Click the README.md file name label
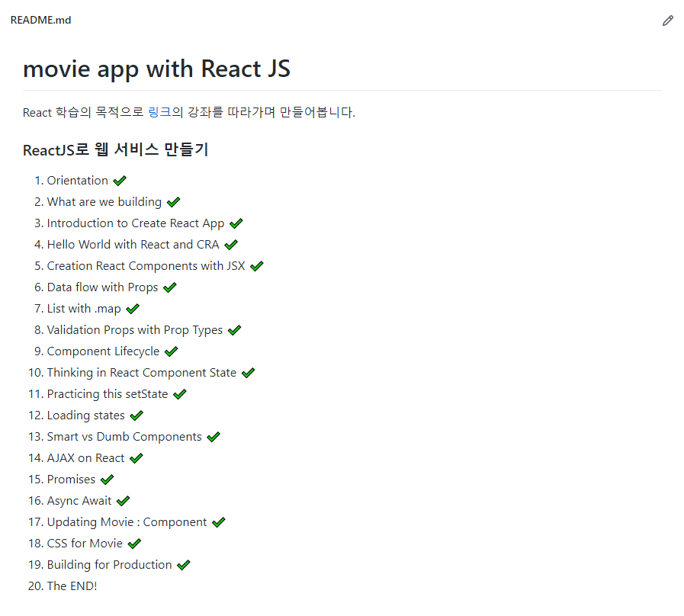Image resolution: width=684 pixels, height=616 pixels. (x=40, y=20)
